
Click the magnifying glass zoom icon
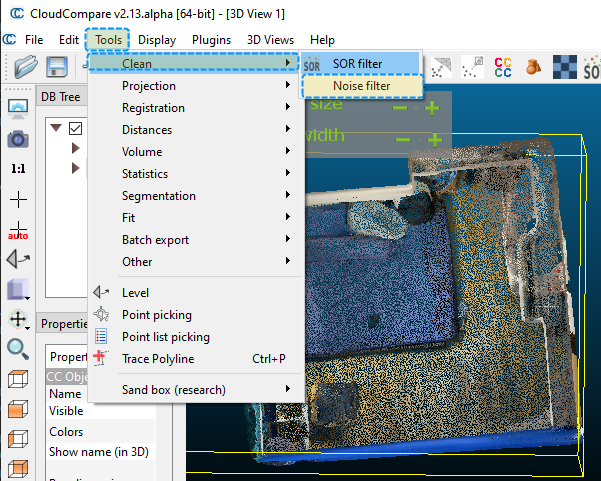pyautogui.click(x=18, y=348)
